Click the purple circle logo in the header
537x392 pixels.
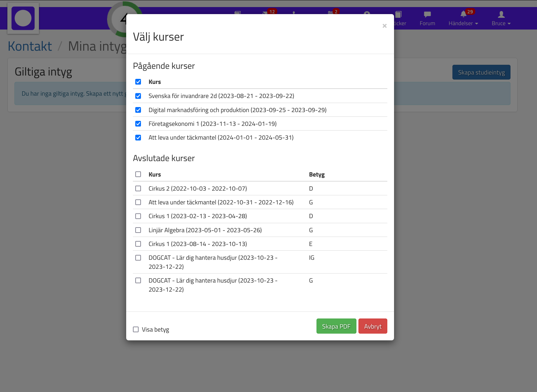point(23,18)
